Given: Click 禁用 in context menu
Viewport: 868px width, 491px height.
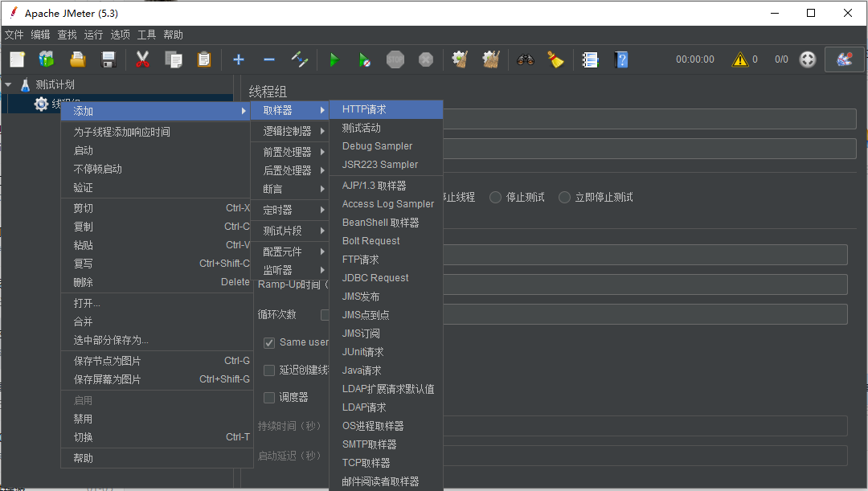Looking at the screenshot, I should coord(156,419).
